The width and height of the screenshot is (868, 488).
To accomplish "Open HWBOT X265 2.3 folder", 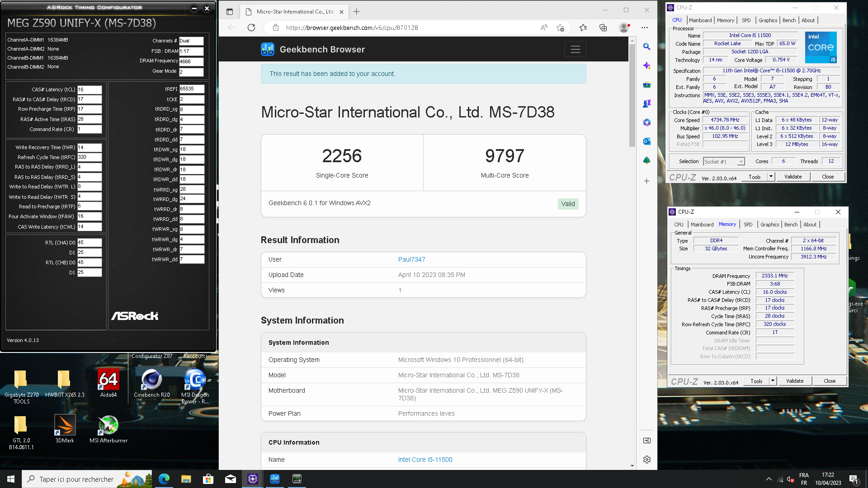I will [65, 383].
